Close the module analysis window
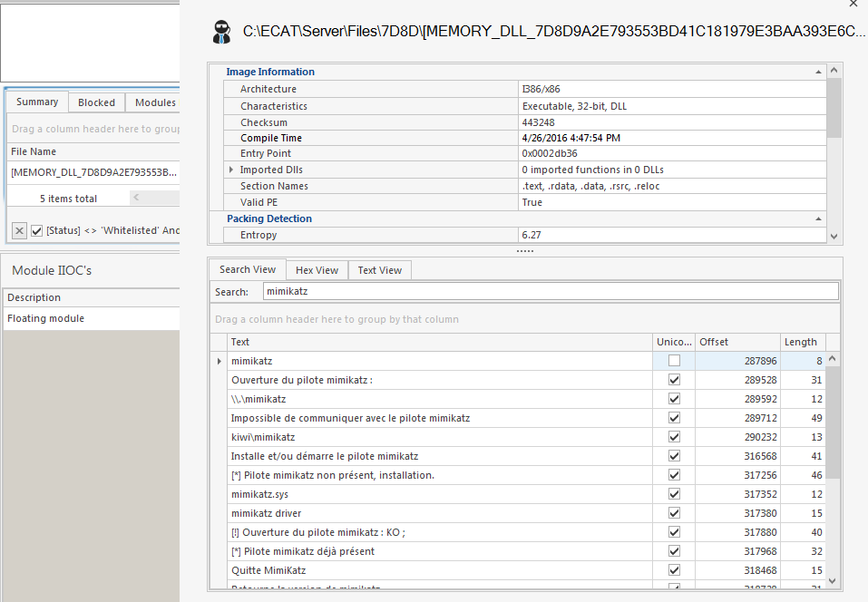This screenshot has height=602, width=868. pos(853,4)
